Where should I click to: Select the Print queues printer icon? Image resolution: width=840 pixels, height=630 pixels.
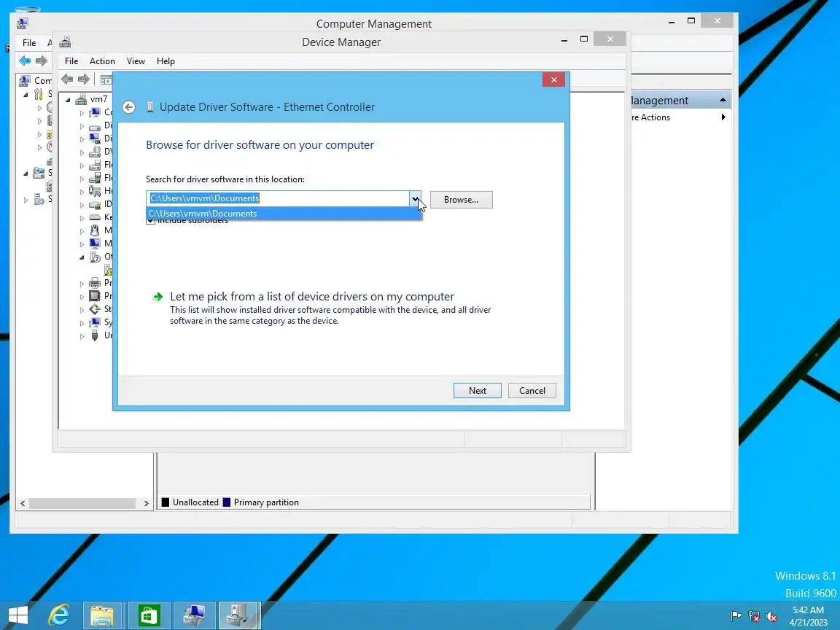(95, 283)
